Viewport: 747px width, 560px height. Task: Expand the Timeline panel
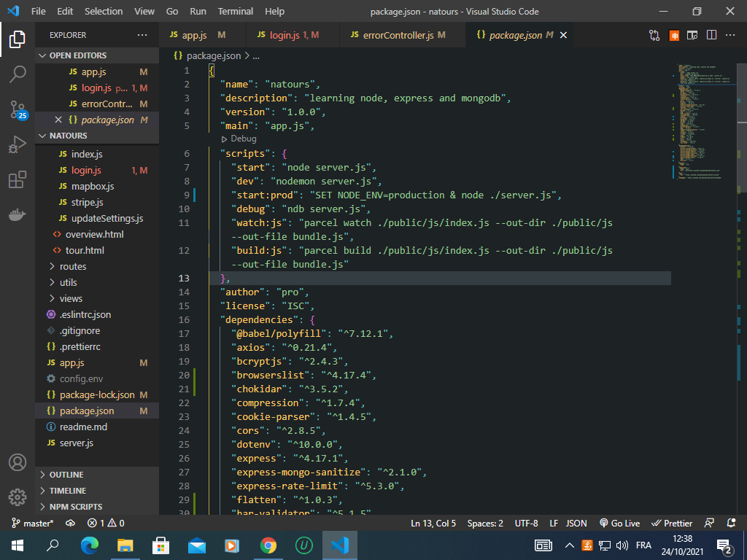click(x=97, y=491)
